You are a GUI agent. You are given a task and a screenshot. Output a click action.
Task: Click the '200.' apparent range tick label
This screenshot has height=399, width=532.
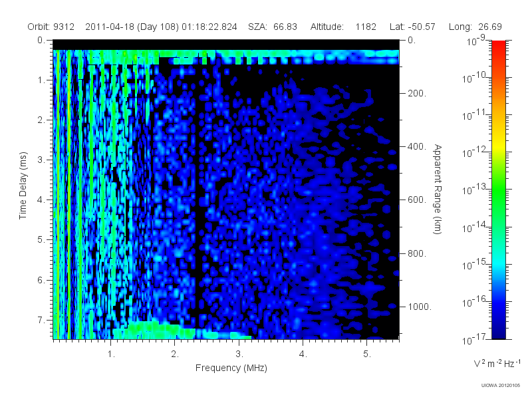click(x=417, y=94)
